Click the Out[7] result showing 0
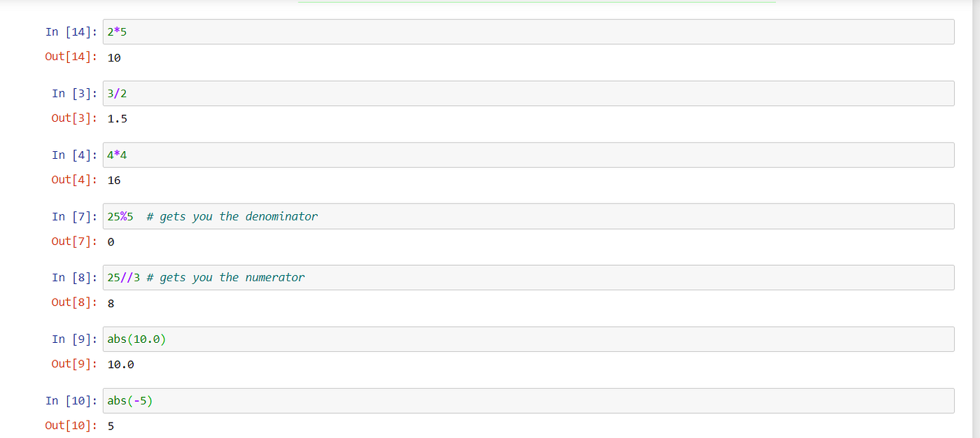Screen dimensions: 980x438 (110, 241)
